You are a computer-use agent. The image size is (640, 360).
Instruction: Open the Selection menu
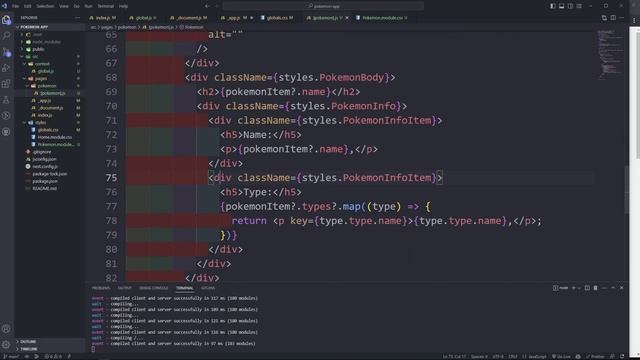pos(45,6)
